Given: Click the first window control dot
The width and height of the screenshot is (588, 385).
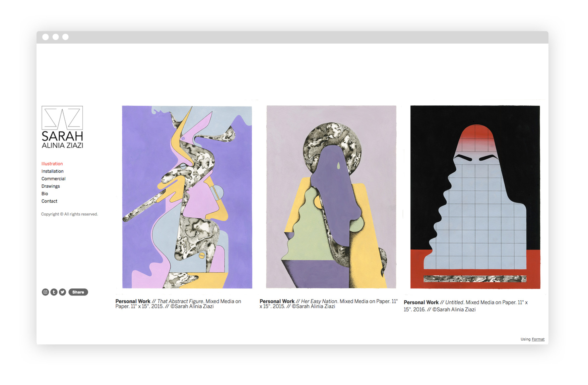Looking at the screenshot, I should pos(46,37).
